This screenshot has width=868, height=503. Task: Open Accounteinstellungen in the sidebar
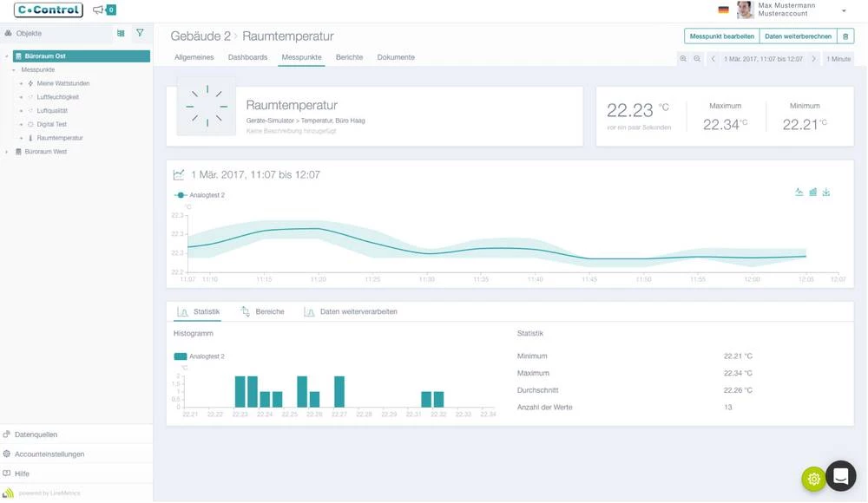[x=49, y=454]
